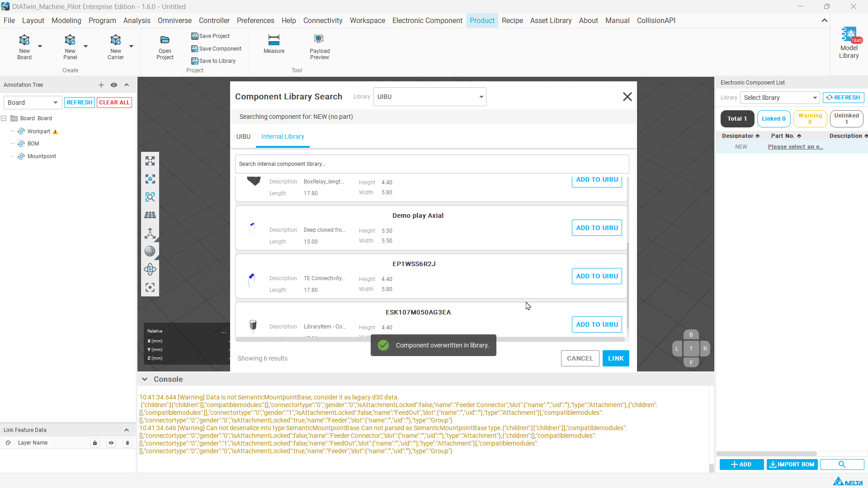
Task: Open the Model Library
Action: click(x=849, y=43)
